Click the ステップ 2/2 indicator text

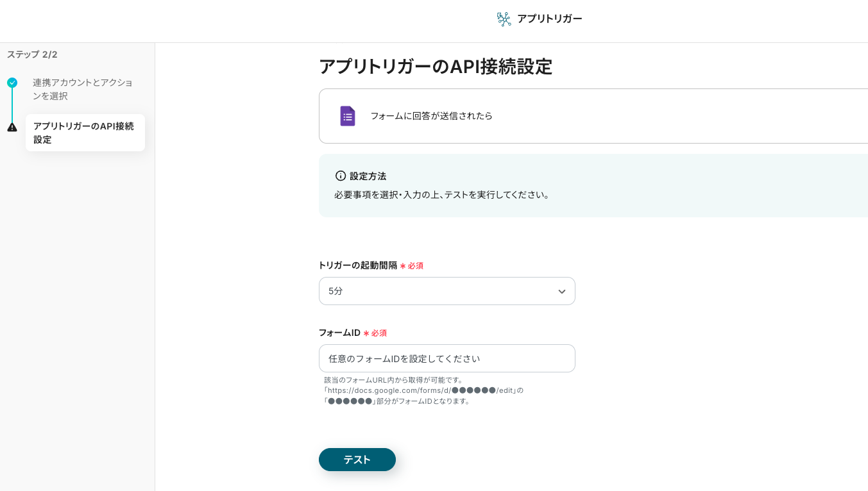[32, 54]
